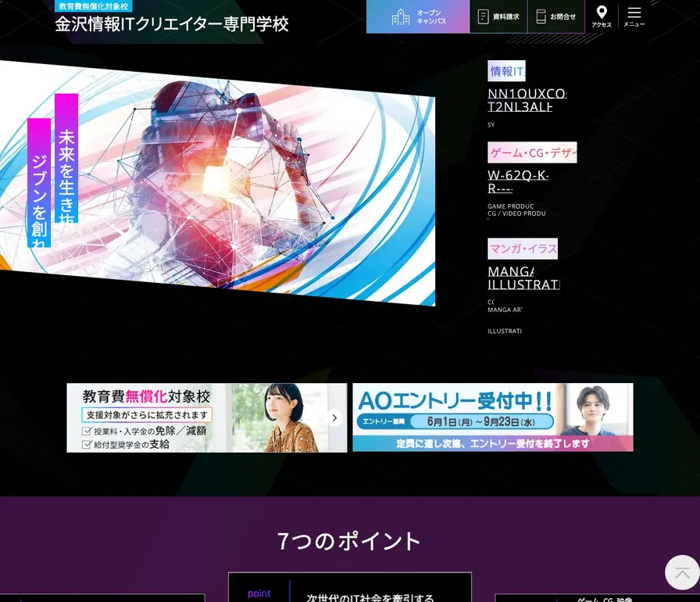Go to 金沢情報ITクリエイター専門学校 home title

pyautogui.click(x=172, y=24)
